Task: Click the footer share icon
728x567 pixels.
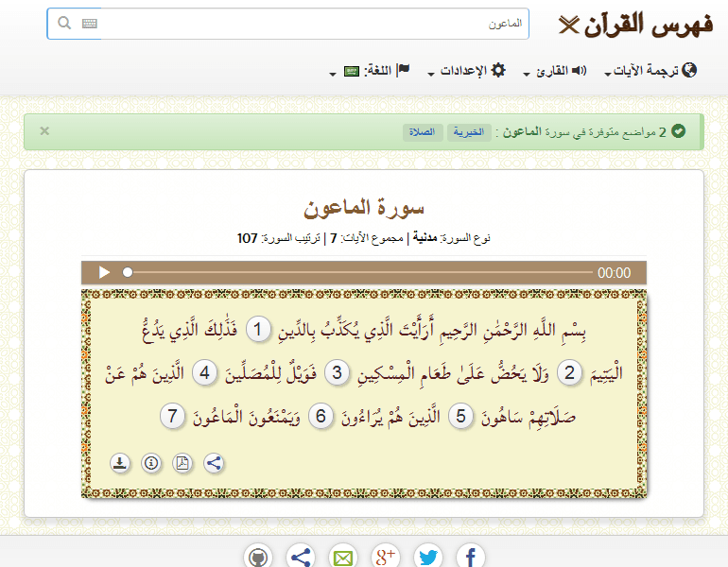Action: click(x=301, y=557)
